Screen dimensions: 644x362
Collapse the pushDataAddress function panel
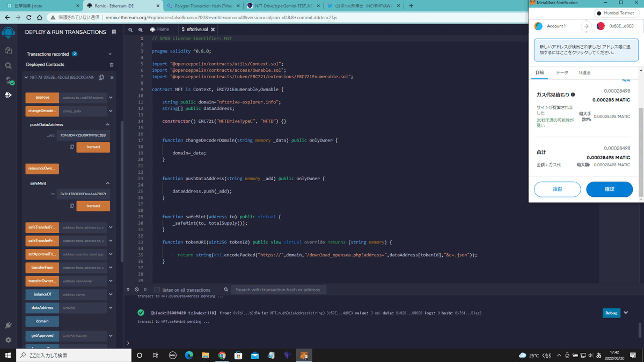point(108,124)
